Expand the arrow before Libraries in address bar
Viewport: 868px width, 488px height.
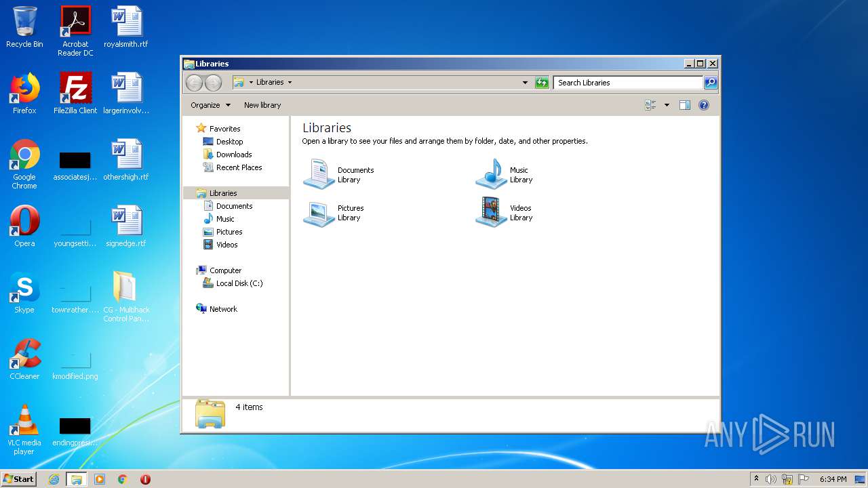[251, 83]
